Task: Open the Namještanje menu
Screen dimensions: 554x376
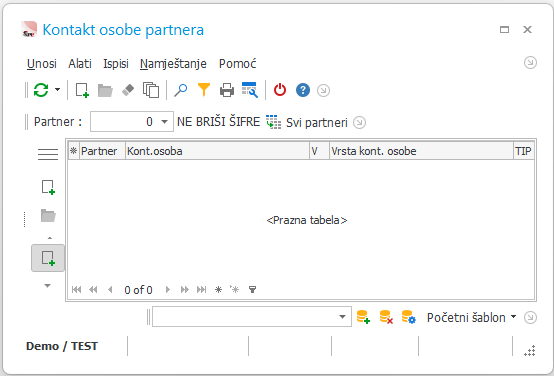Action: tap(173, 64)
